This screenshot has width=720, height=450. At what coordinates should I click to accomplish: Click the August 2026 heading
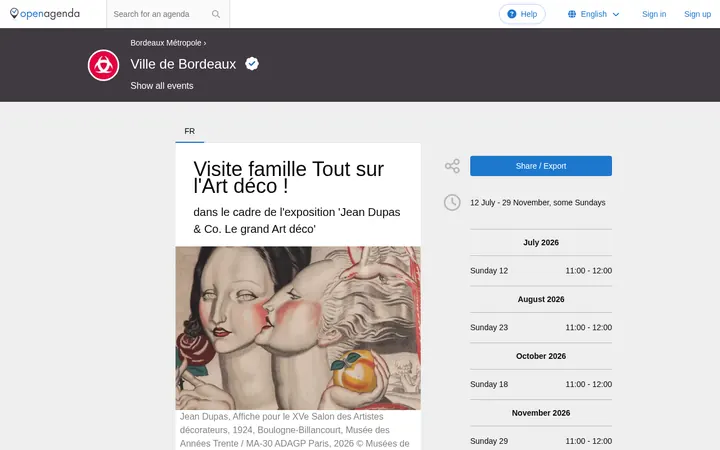[x=540, y=299]
